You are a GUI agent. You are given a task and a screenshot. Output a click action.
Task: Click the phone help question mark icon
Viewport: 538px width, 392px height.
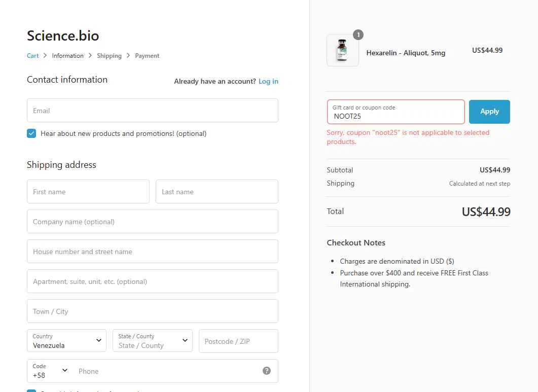pos(267,371)
